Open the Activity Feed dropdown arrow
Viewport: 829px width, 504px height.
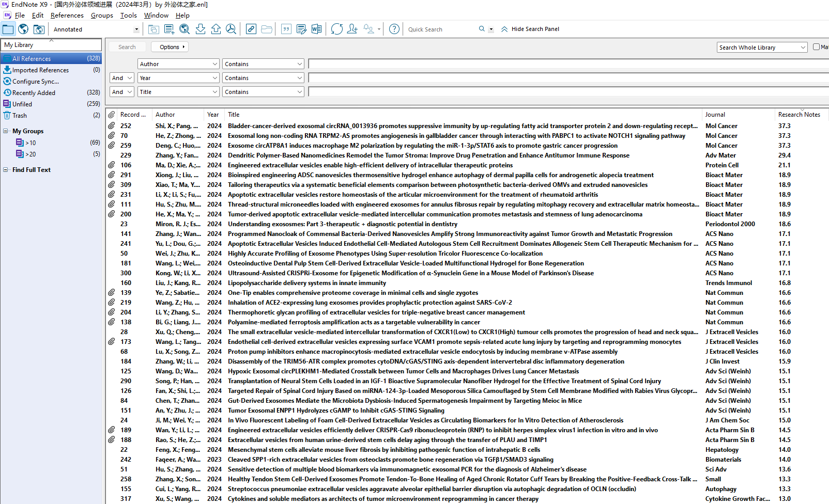pyautogui.click(x=379, y=29)
